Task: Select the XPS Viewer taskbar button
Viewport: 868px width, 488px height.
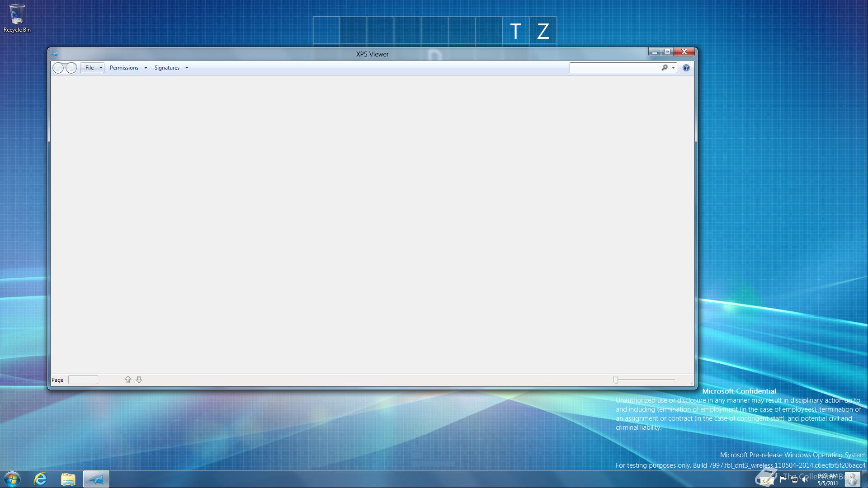Action: (96, 479)
